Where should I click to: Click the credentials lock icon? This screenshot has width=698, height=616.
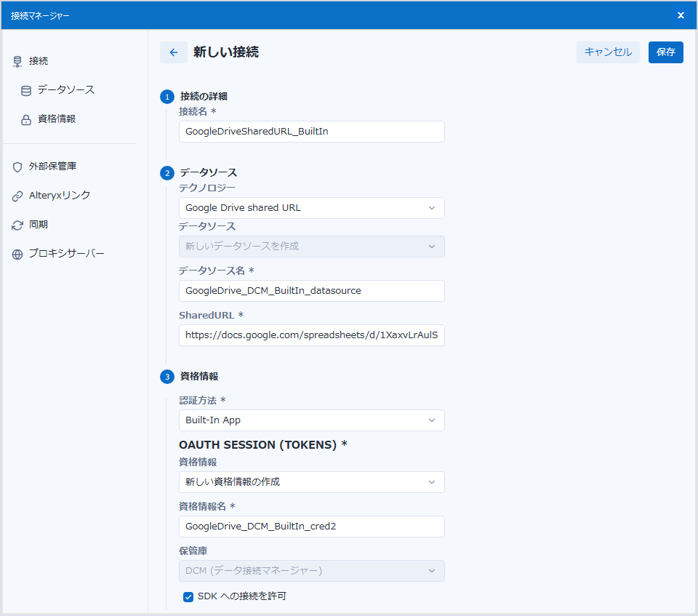pyautogui.click(x=26, y=120)
